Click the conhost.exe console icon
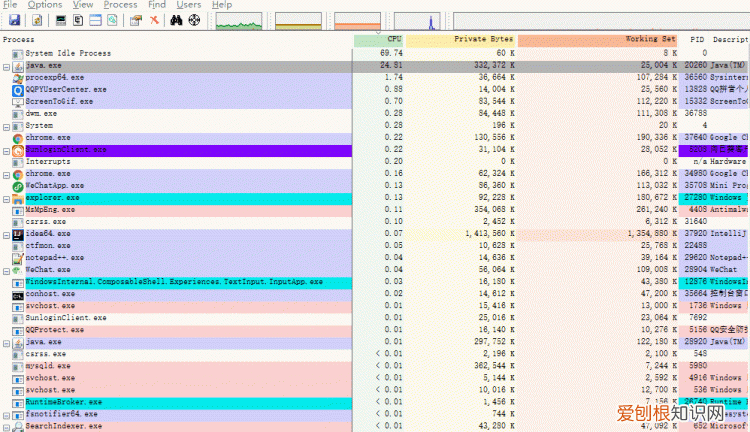This screenshot has height=432, width=750. tap(18, 295)
